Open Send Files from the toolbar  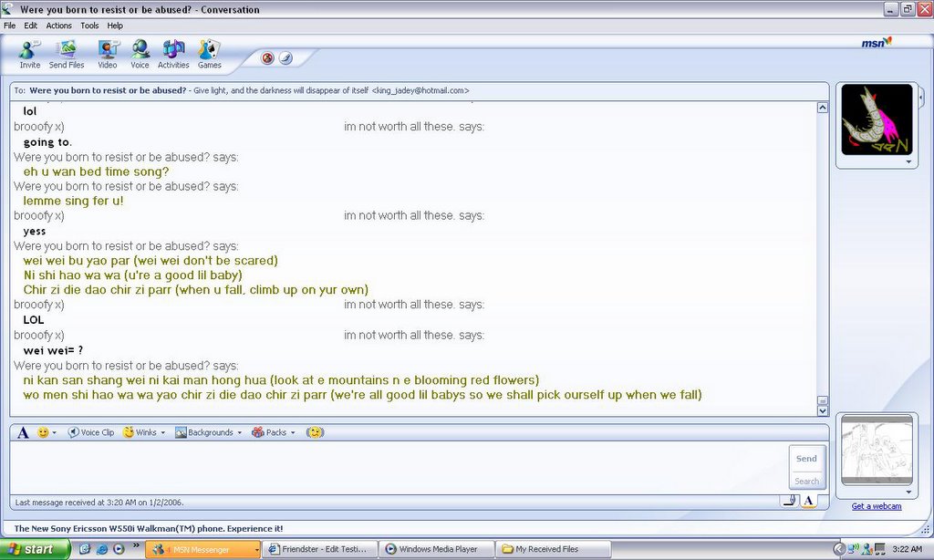(66, 54)
